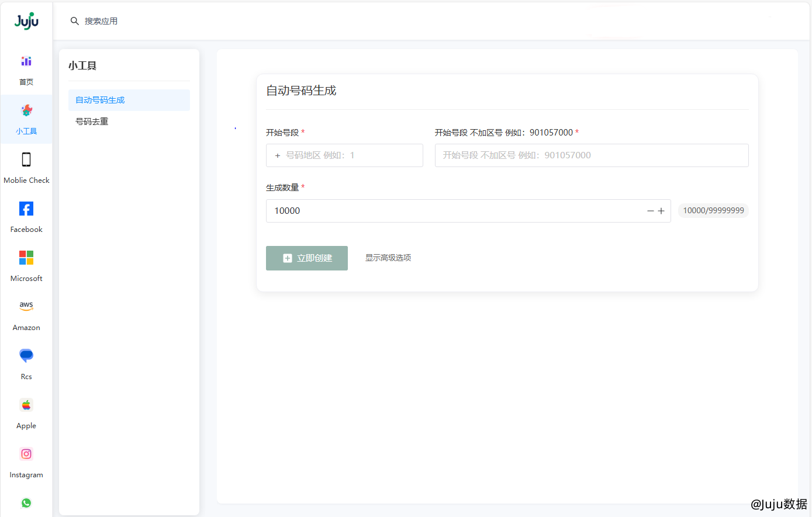Image resolution: width=812 pixels, height=517 pixels.
Task: Expand 显示高级选项 advanced options
Action: tap(388, 258)
